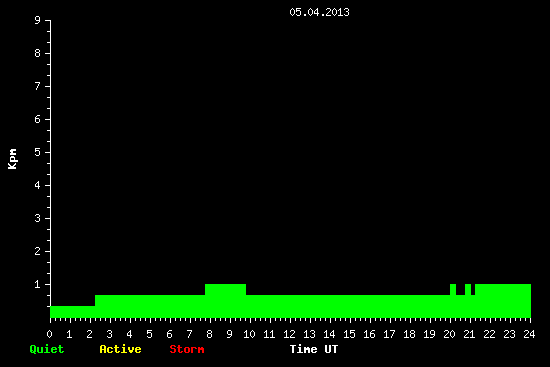
Task: Click the green bar around hour 15
Action: point(348,306)
